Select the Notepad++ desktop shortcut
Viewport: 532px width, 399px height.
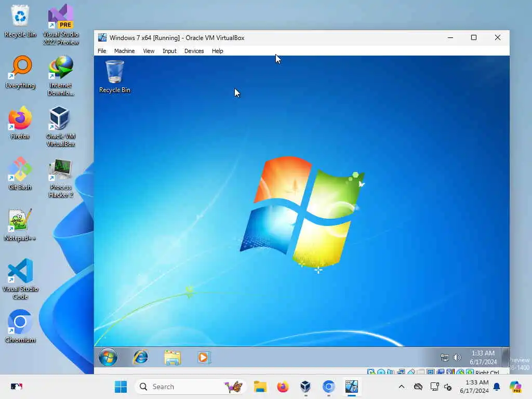[20, 224]
